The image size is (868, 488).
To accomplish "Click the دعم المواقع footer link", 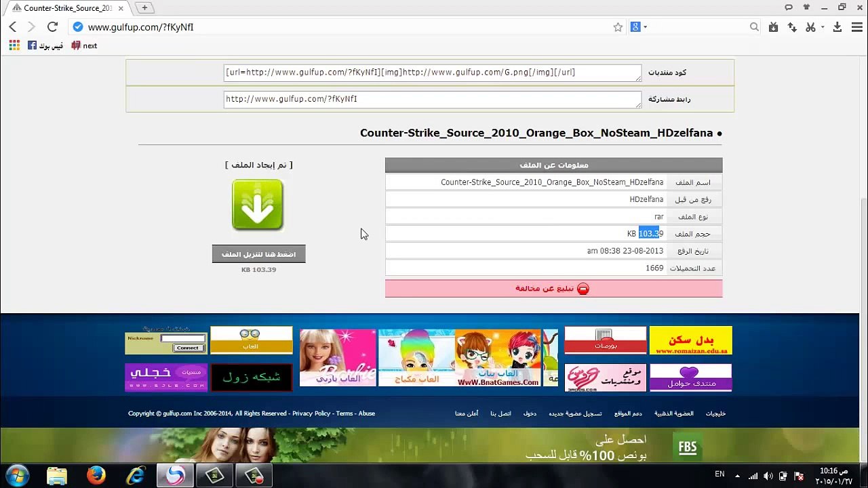I will point(628,413).
